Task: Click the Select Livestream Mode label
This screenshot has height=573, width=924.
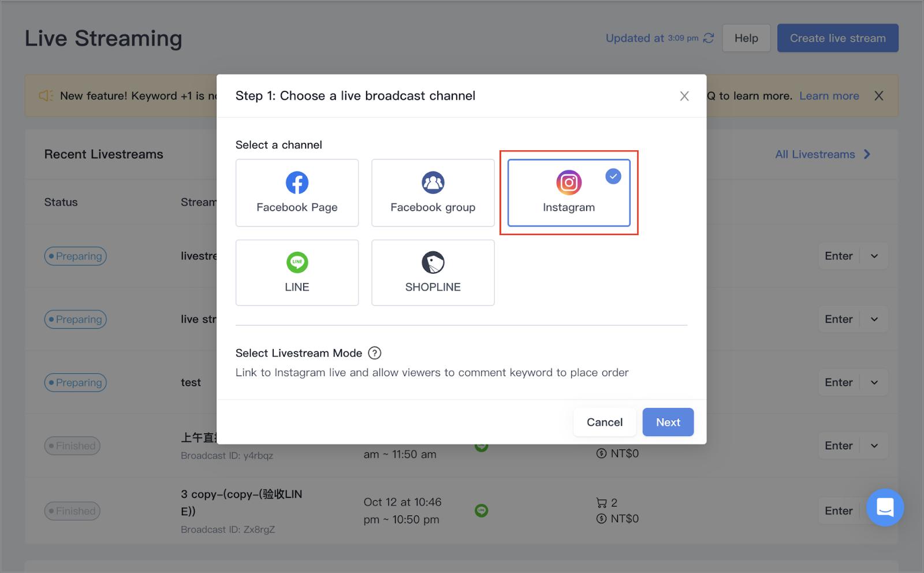Action: click(299, 353)
